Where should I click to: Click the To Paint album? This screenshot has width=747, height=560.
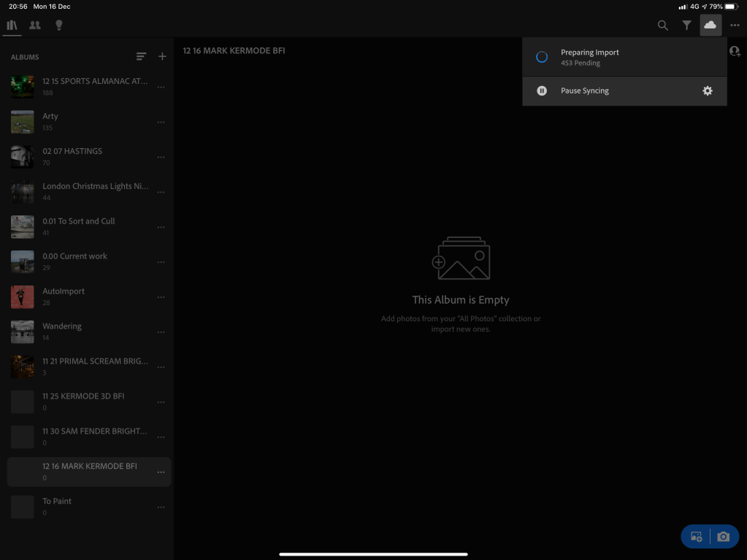[x=57, y=502]
